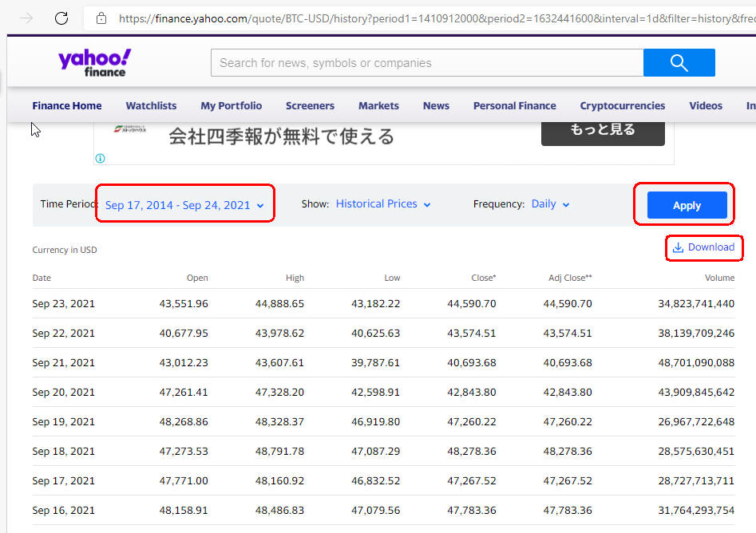Select the Close* column header
The image size is (756, 533).
pos(484,278)
